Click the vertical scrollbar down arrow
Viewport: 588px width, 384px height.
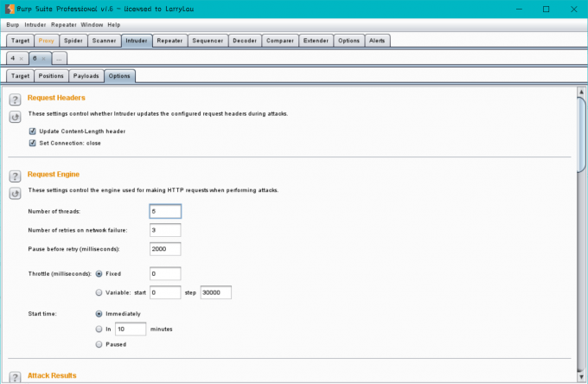(581, 377)
